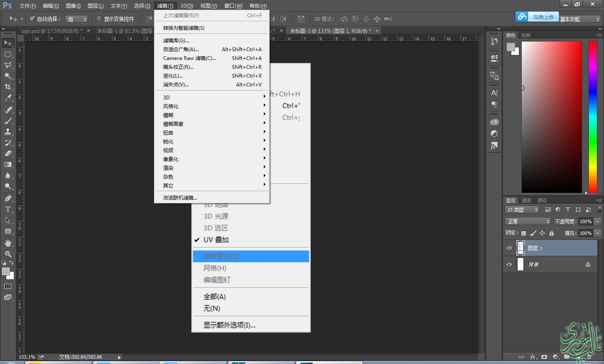Open the Styles fx panel icon
604x364 pixels.
point(494,146)
